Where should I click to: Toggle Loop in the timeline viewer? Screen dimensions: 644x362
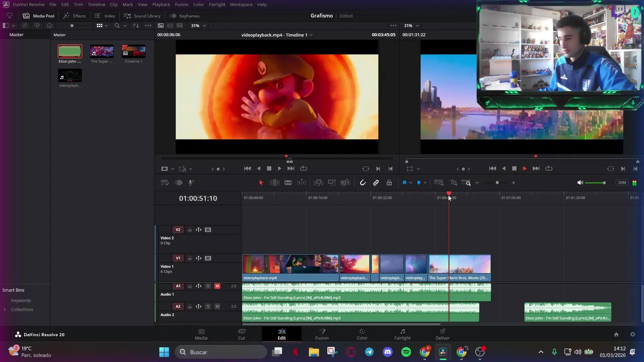[x=549, y=168]
